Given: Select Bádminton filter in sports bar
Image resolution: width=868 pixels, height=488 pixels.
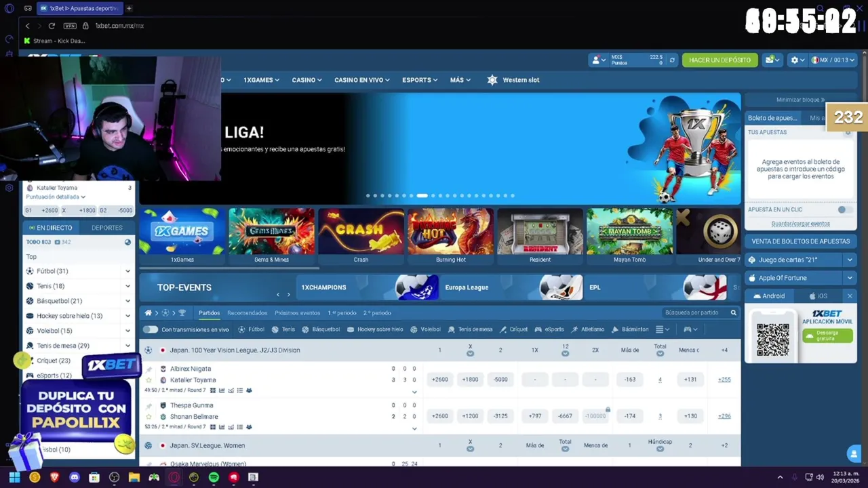Looking at the screenshot, I should point(630,329).
